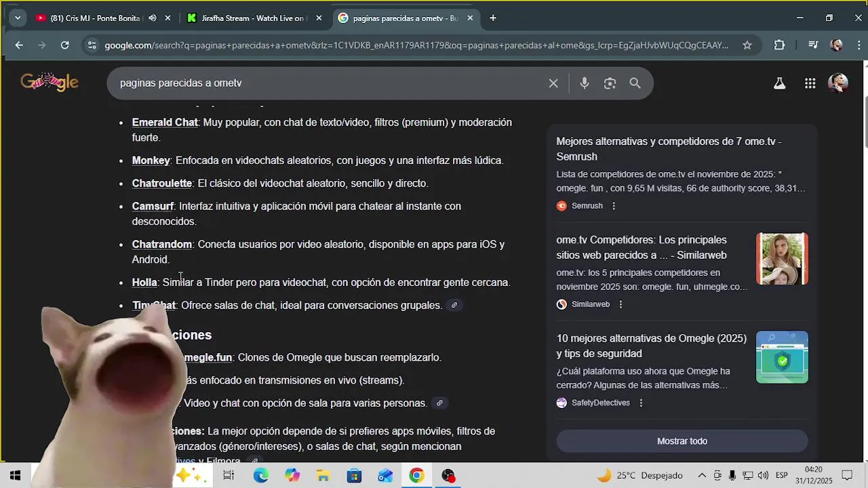Open Microsoft Store from the taskbar
This screenshot has width=868, height=488.
(x=354, y=476)
